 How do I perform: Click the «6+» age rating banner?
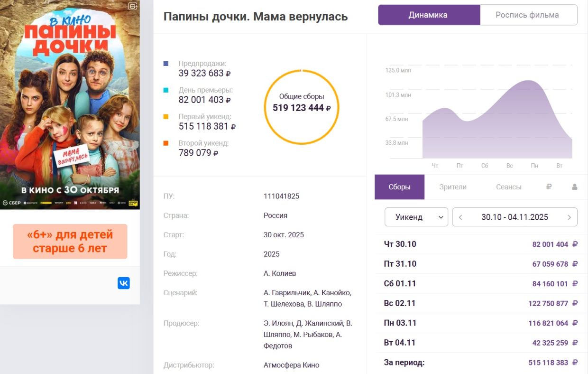pos(70,242)
